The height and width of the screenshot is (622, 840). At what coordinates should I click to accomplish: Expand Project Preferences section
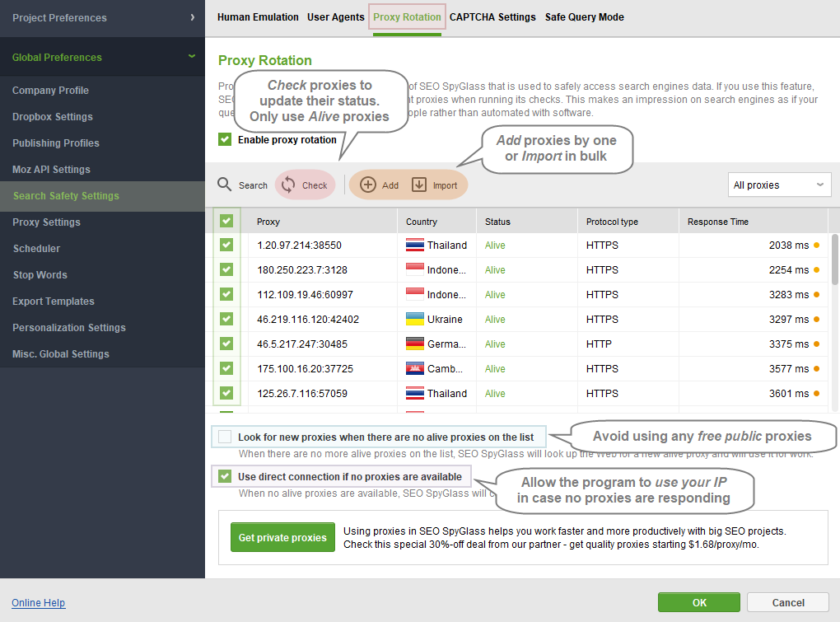(102, 17)
